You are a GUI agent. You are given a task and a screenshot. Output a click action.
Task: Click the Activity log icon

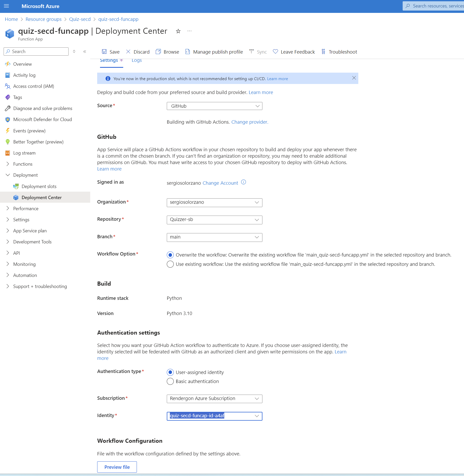[8, 75]
